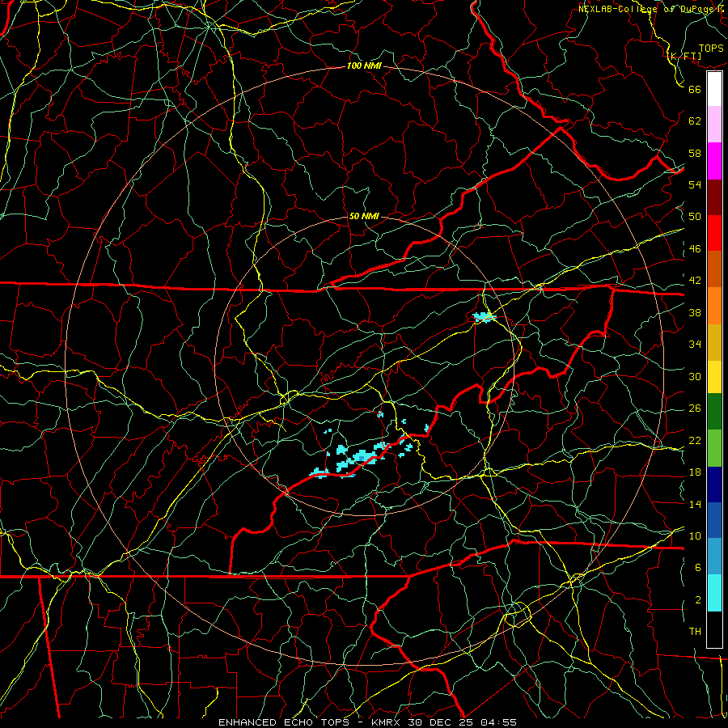The width and height of the screenshot is (728, 728).
Task: Click the cyan legend swatch
Action: tap(714, 593)
